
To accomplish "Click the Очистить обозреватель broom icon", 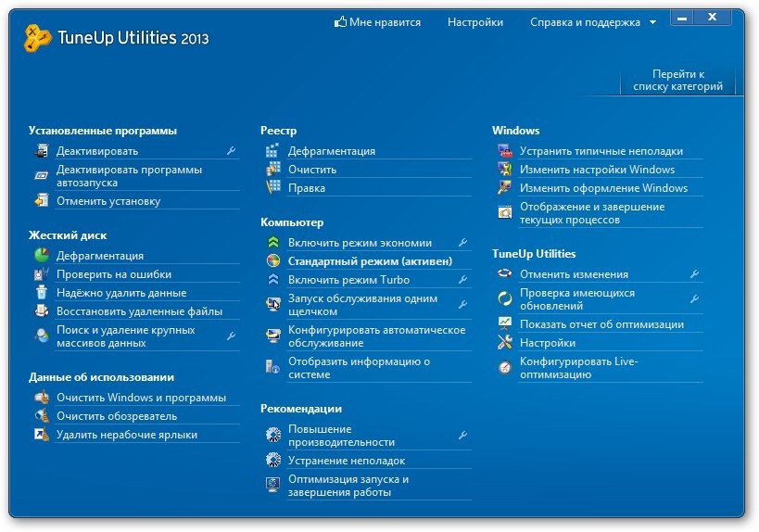I will click(42, 415).
